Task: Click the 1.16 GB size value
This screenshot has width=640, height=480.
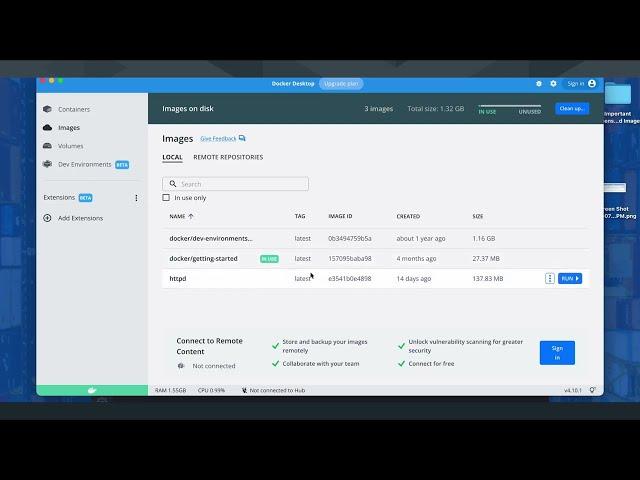Action: click(x=484, y=238)
